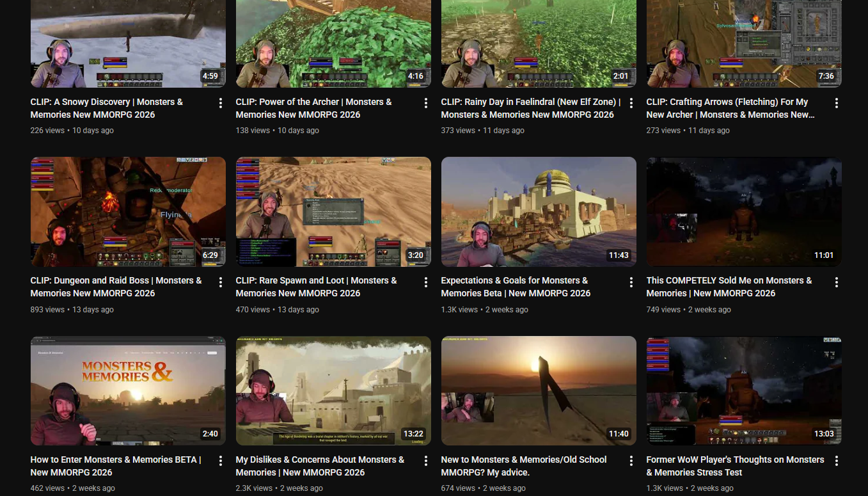Click more options beside My Dislikes & Concerns
Screen dimensions: 868x496
426,461
